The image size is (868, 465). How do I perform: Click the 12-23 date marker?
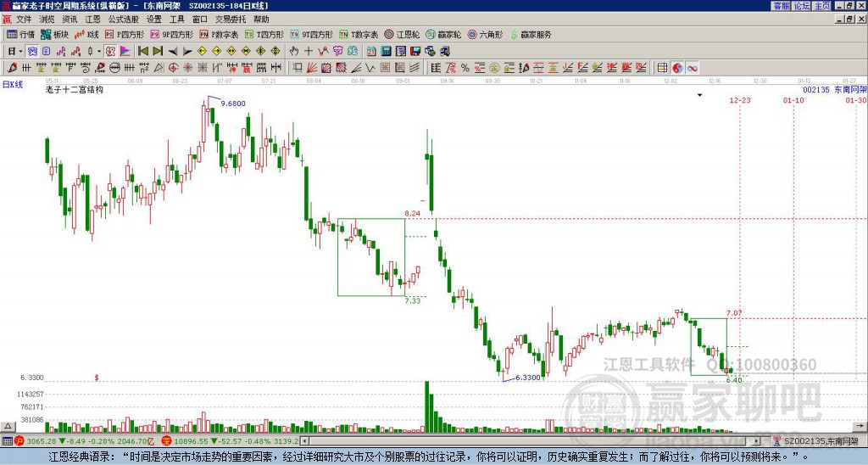tap(739, 100)
